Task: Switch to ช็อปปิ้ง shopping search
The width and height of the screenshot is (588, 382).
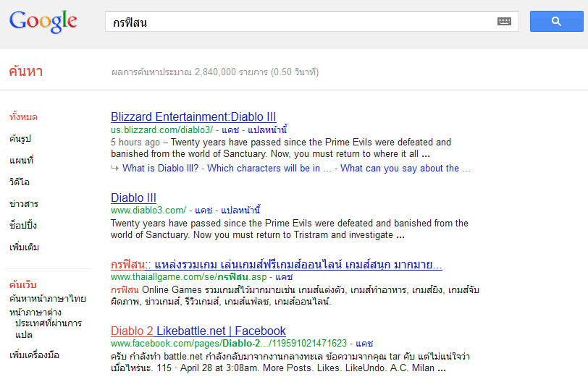Action: [23, 225]
